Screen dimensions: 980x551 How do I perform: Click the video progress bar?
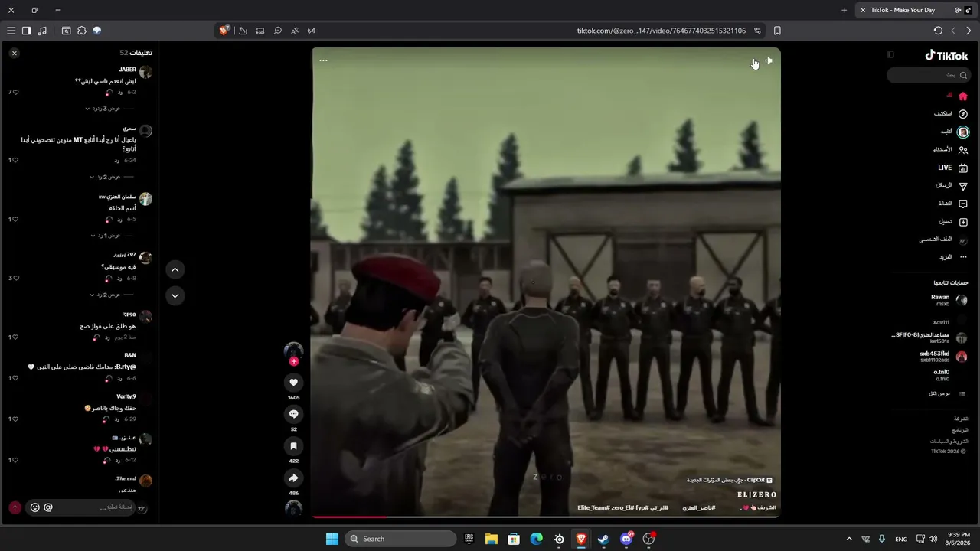(546, 517)
